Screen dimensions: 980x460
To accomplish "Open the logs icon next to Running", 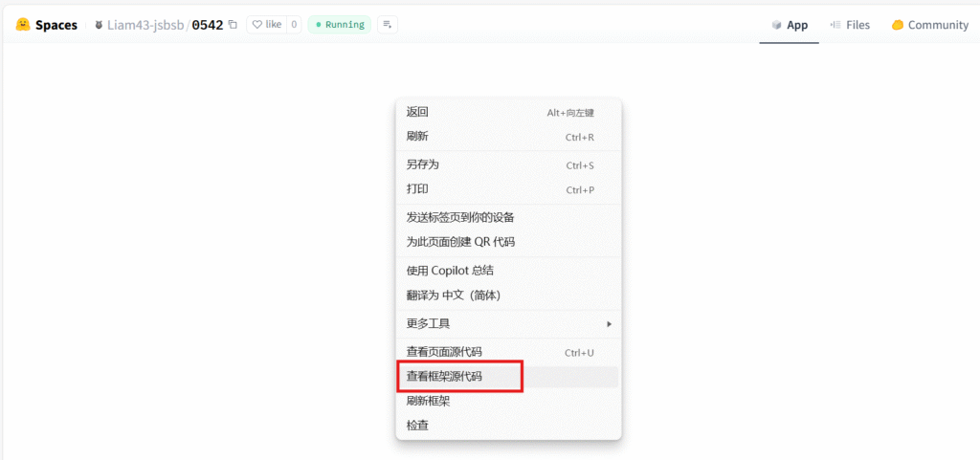I will tap(386, 25).
